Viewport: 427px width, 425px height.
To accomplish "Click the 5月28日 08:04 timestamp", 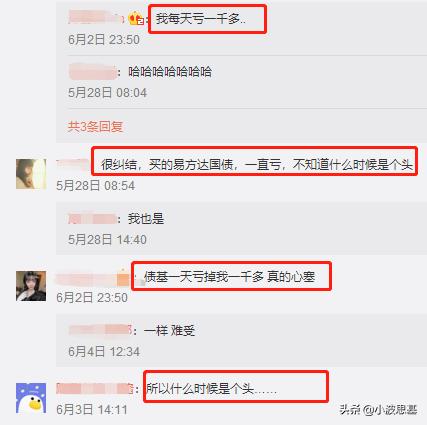I will coord(107,93).
